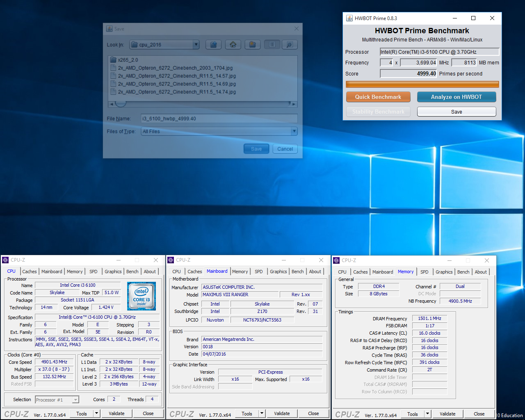Click the Bus Speed value 132.52 MHz
This screenshot has width=525, height=420.
[x=54, y=377]
